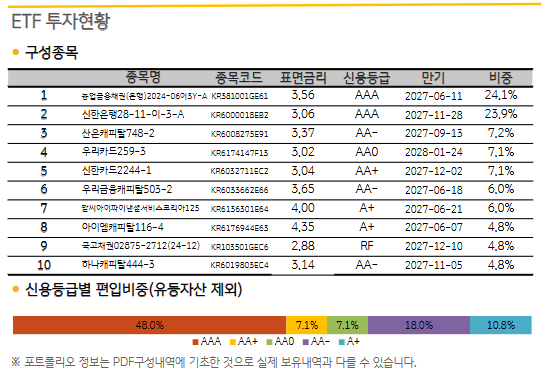The height and width of the screenshot is (370, 545).
Task: Click the AA+ rating in row 5
Action: click(367, 171)
